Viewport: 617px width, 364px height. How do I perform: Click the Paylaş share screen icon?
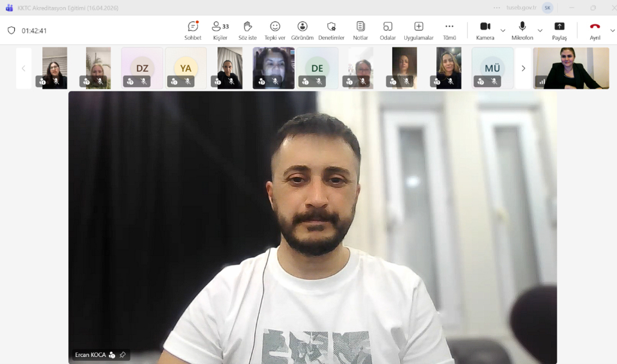click(559, 30)
